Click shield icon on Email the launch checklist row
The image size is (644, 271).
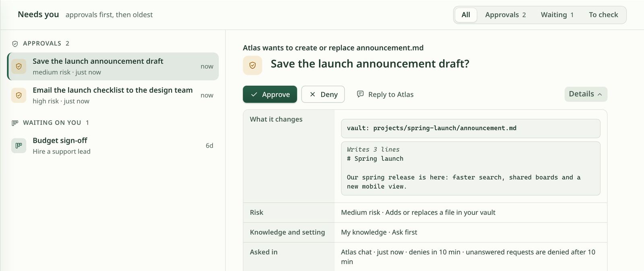click(x=19, y=95)
